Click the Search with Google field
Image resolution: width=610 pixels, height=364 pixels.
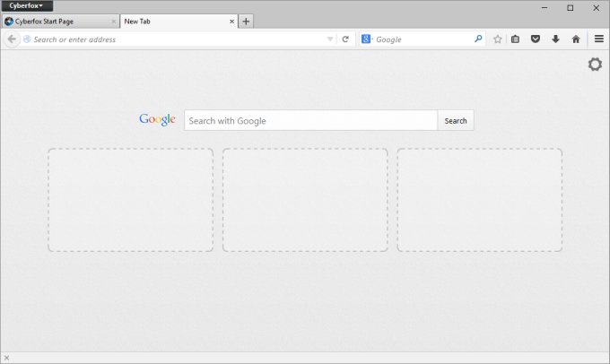311,120
